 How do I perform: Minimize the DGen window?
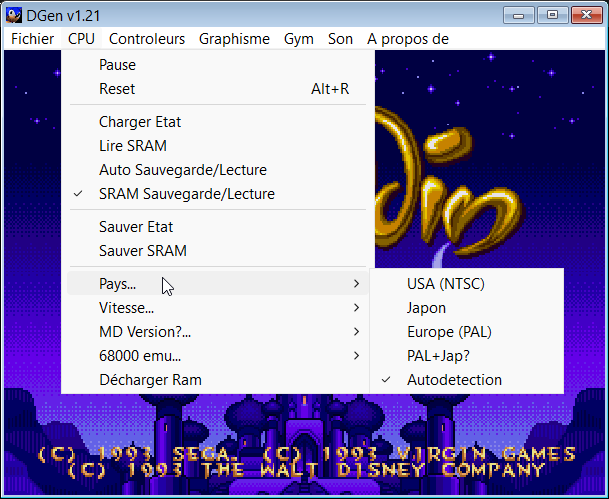(x=519, y=15)
